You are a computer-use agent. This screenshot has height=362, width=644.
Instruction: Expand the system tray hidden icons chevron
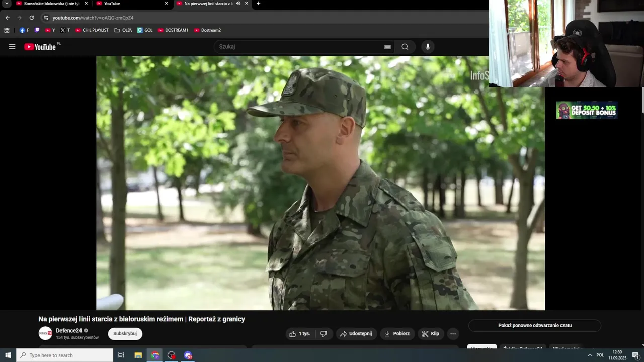590,355
